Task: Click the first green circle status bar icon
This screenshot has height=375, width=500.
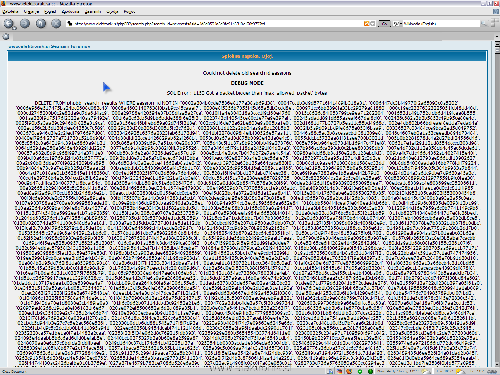Action: click(360, 371)
